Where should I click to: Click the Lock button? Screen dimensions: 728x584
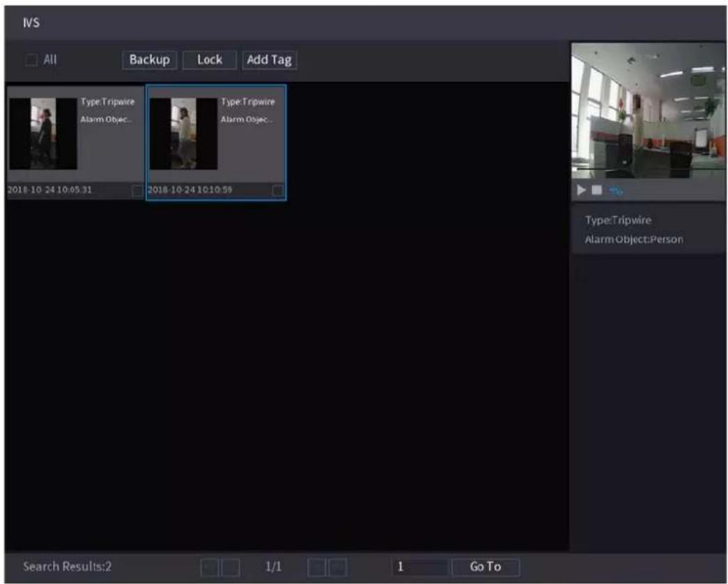[x=210, y=60]
